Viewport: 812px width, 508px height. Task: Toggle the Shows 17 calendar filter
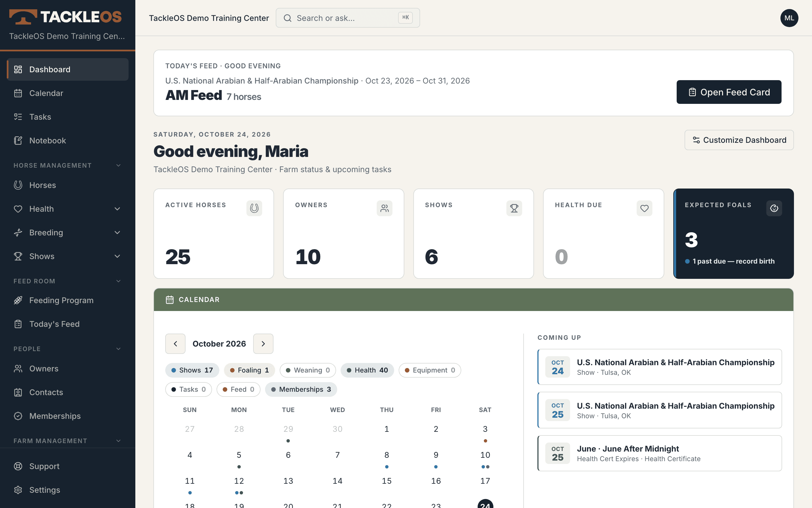coord(192,370)
